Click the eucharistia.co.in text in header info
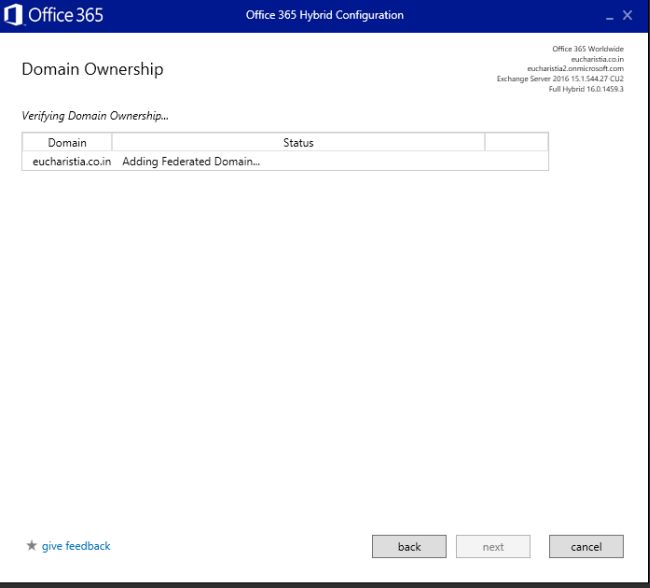 [x=597, y=59]
